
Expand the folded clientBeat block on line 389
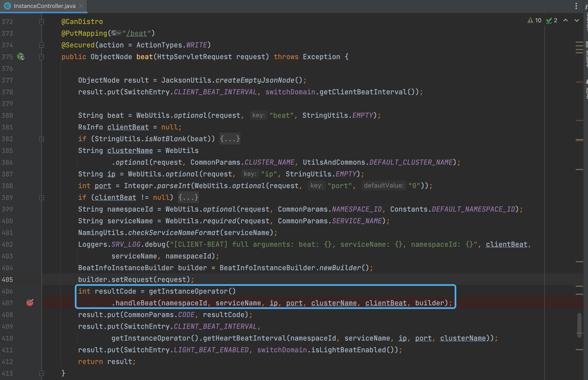[x=42, y=197]
